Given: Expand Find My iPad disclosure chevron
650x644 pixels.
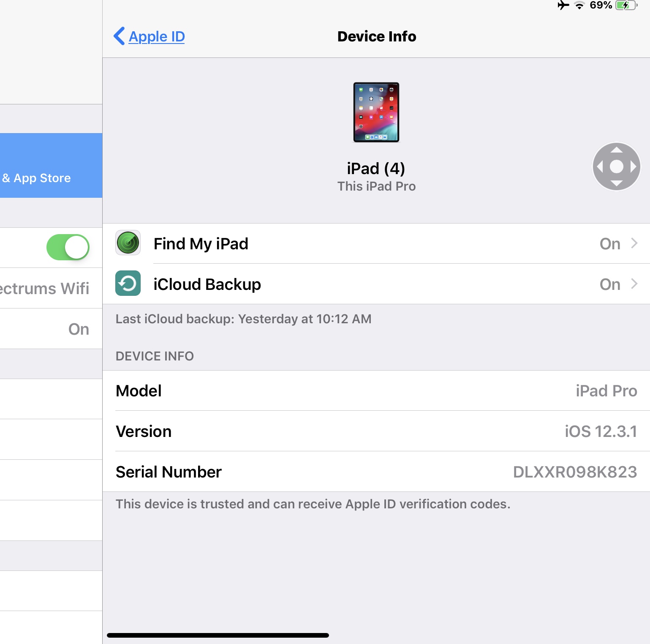Looking at the screenshot, I should click(x=634, y=243).
